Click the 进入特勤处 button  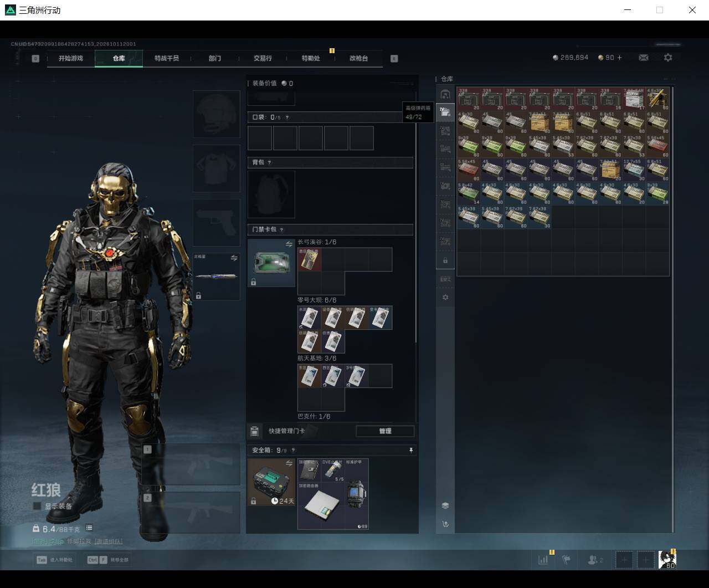coord(54,560)
